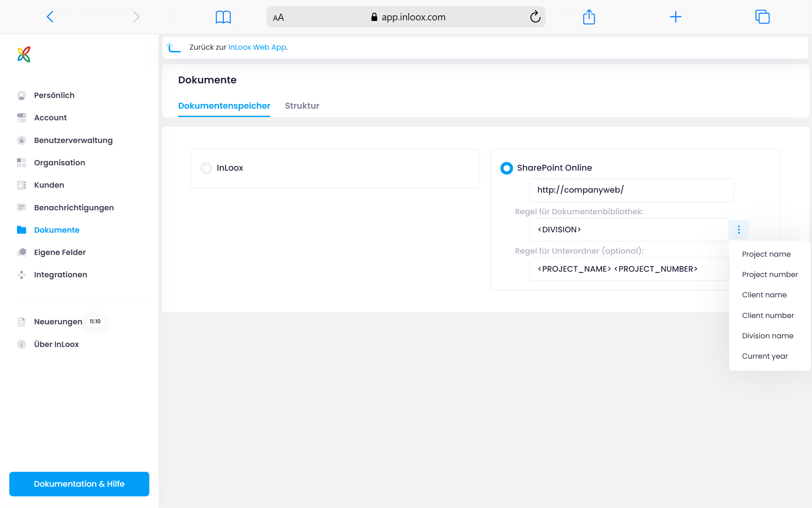Screen dimensions: 812x508
Task: Click the Über InLoox info icon
Action: 22,344
